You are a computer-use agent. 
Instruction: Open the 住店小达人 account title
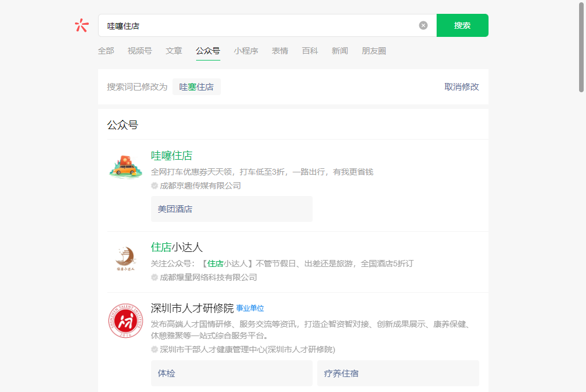[176, 247]
